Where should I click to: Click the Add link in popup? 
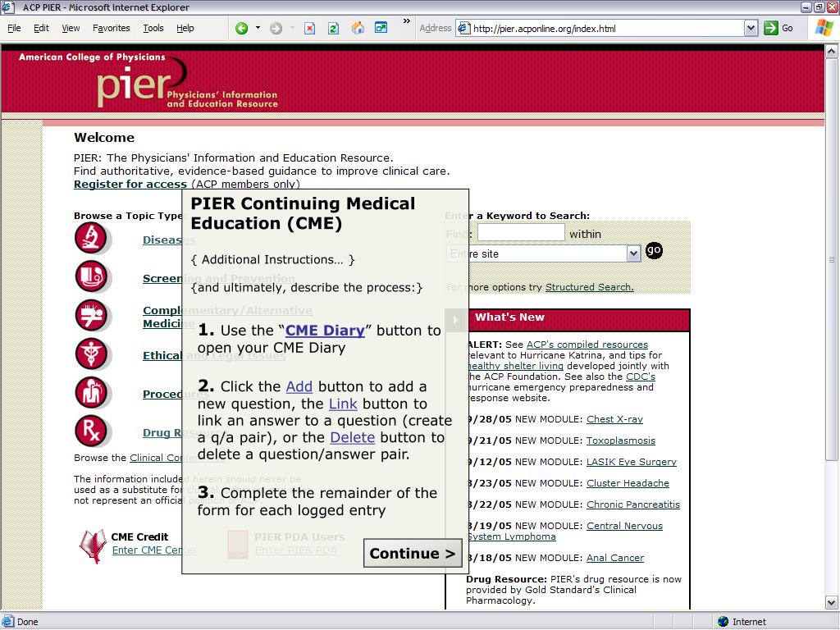tap(299, 386)
